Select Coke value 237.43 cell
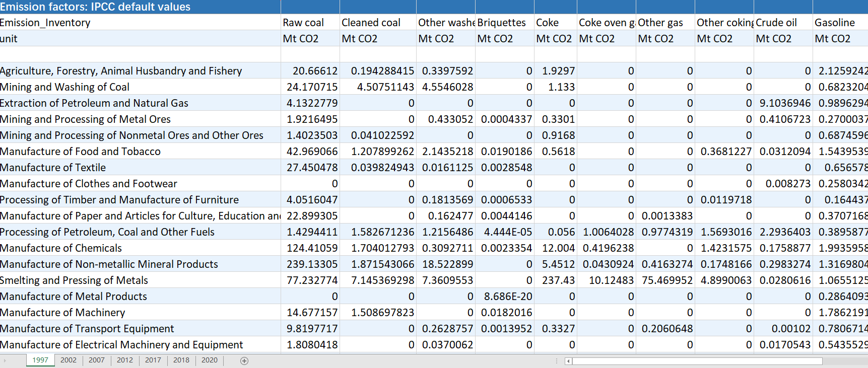This screenshot has height=368, width=868. tap(556, 280)
